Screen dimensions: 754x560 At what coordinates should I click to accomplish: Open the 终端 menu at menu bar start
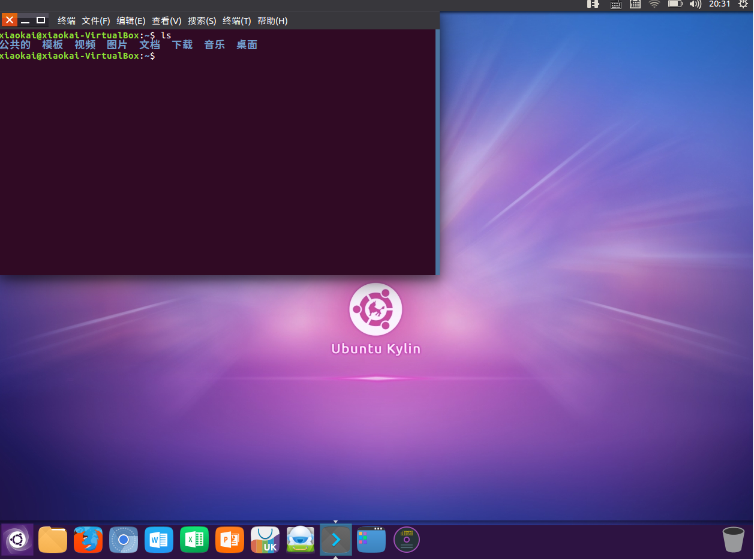(x=67, y=20)
